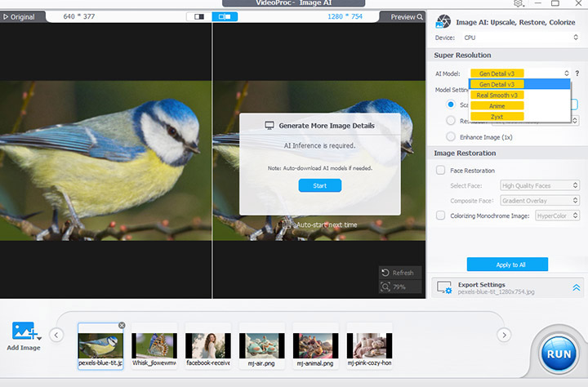Enable the Face Restoration checkbox
The height and width of the screenshot is (387, 588).
coord(441,171)
